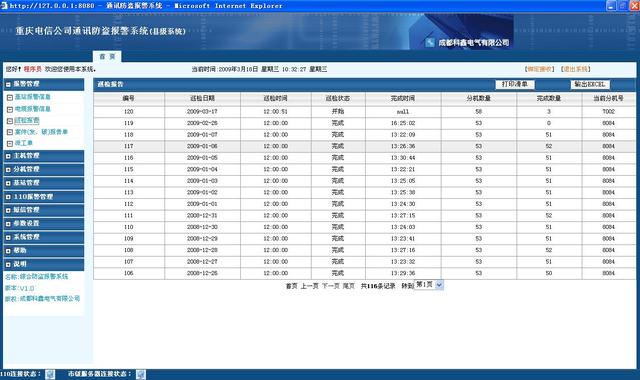Click the 上一页 pagination link
Image resolution: width=640 pixels, height=380 pixels.
[309, 286]
